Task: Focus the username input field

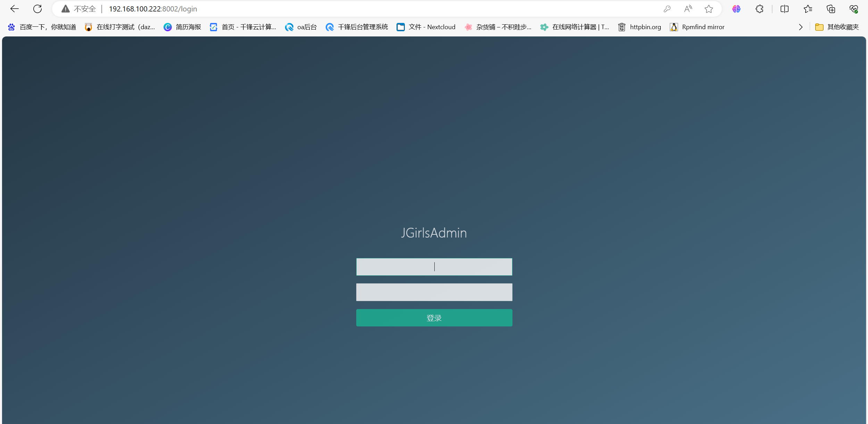Action: coord(434,267)
